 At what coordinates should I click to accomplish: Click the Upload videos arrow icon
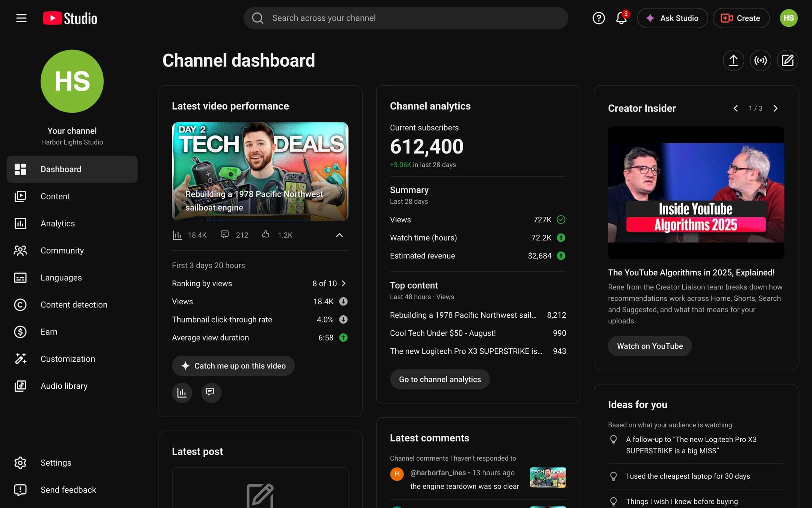733,60
